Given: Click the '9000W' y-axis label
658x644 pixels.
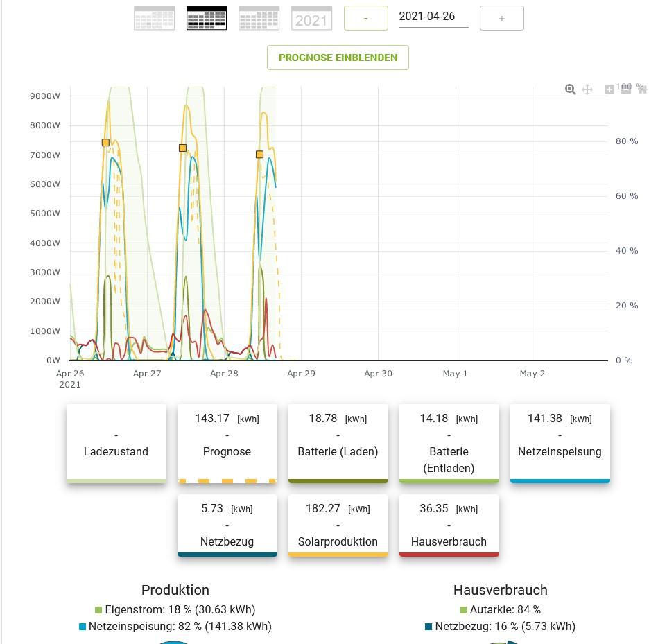Looking at the screenshot, I should point(45,96).
